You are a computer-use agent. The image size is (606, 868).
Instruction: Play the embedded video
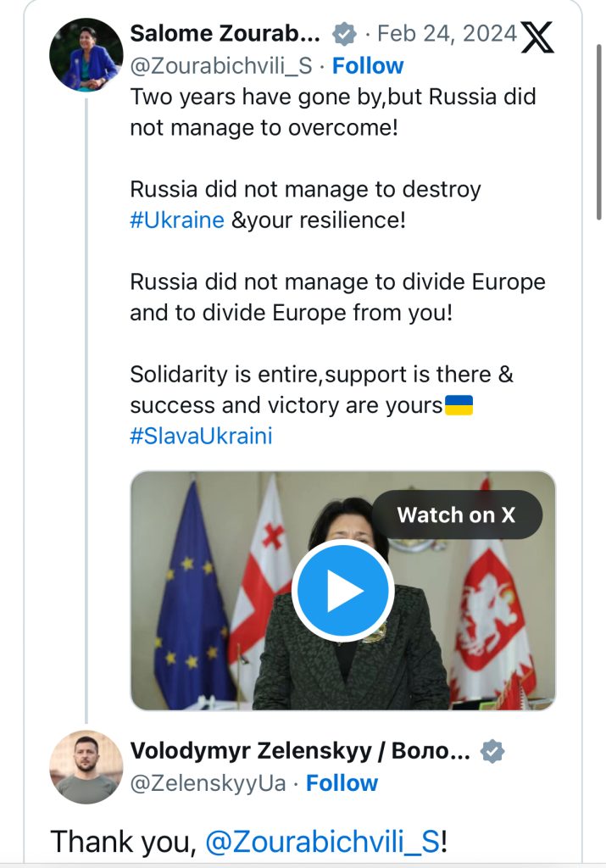click(343, 591)
